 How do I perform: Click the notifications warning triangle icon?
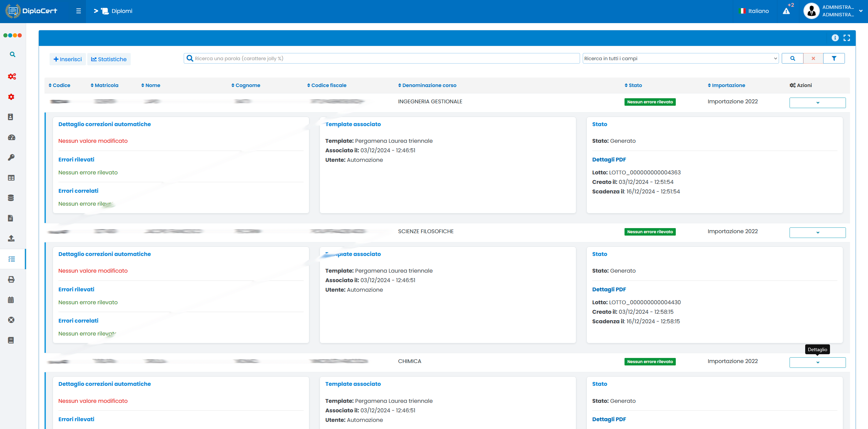[786, 11]
